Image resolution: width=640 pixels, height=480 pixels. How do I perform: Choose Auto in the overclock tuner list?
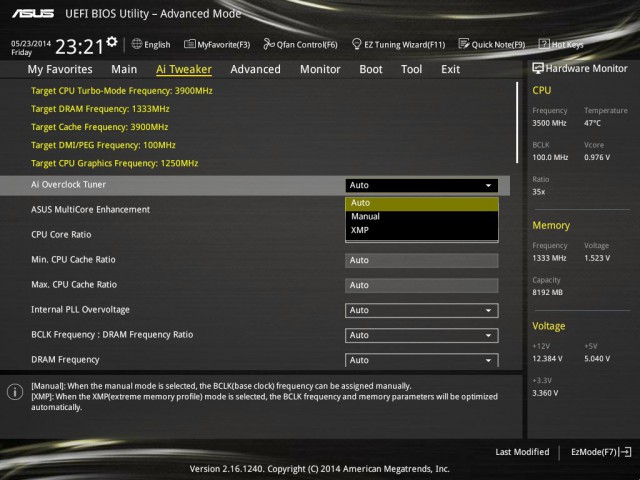(x=422, y=203)
